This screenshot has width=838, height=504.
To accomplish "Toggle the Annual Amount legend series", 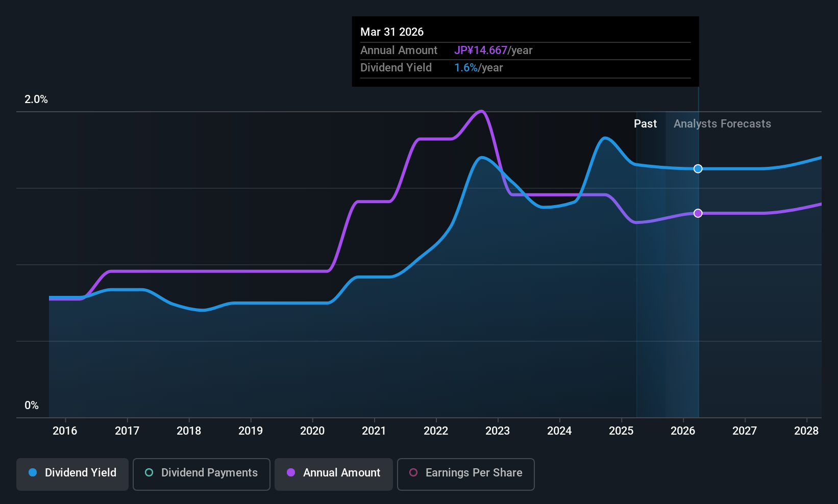I will tap(334, 474).
